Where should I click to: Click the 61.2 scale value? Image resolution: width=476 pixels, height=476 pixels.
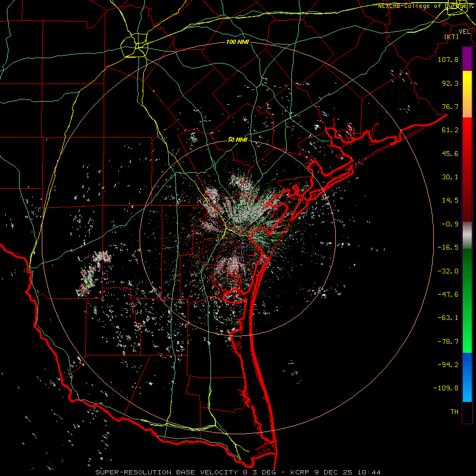[450, 130]
